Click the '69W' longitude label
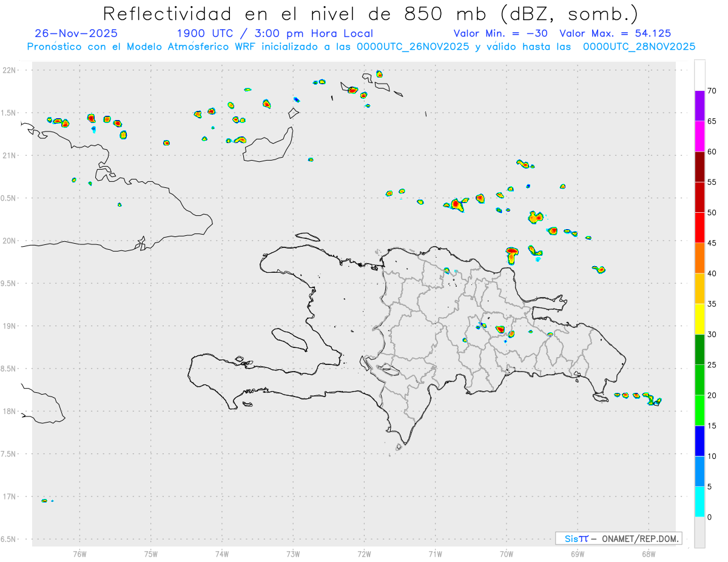728x562 pixels. click(578, 554)
